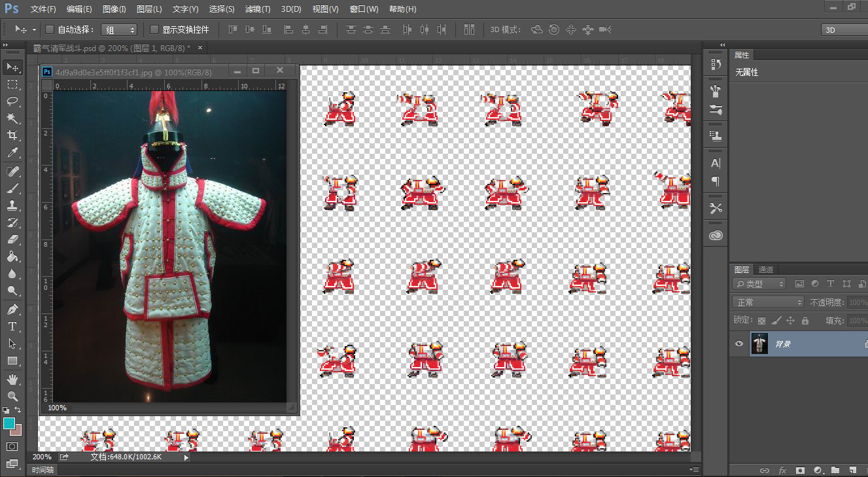Open the 图层(L) menu
Image resolution: width=868 pixels, height=477 pixels.
pos(149,9)
